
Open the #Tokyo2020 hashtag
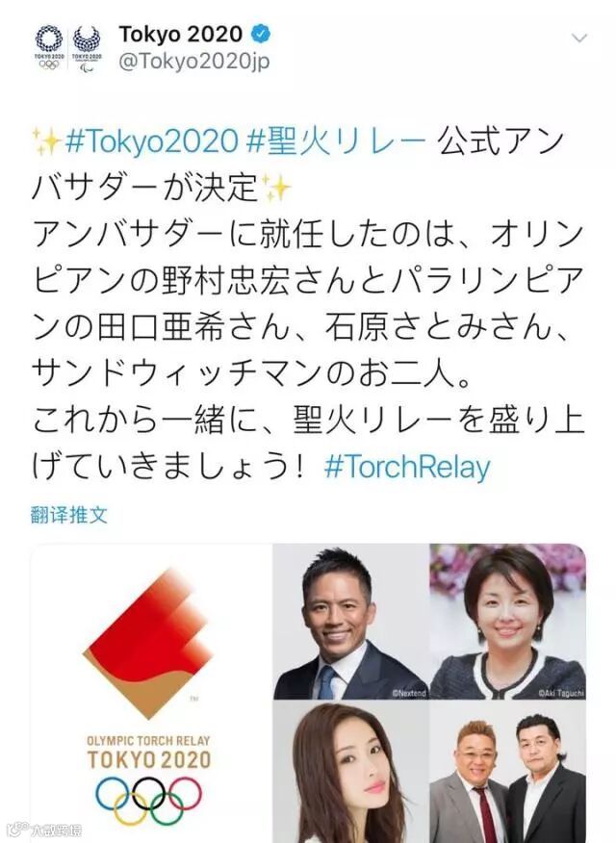pos(151,141)
